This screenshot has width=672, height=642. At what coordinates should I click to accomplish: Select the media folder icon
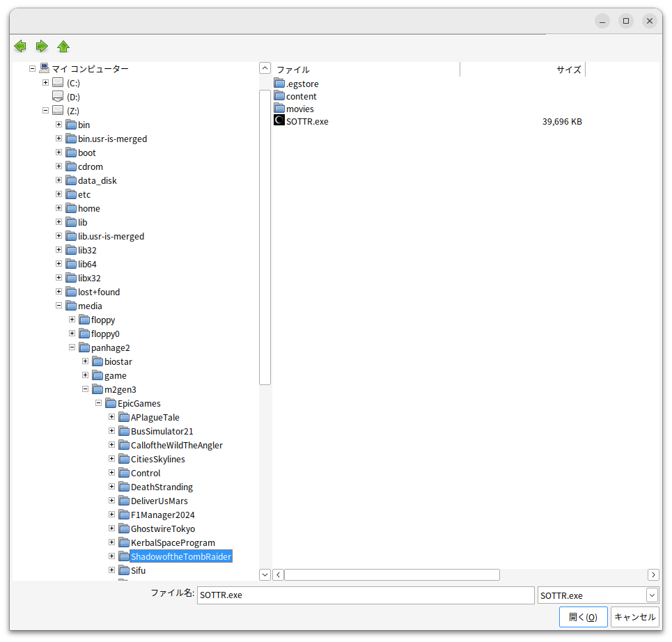71,306
